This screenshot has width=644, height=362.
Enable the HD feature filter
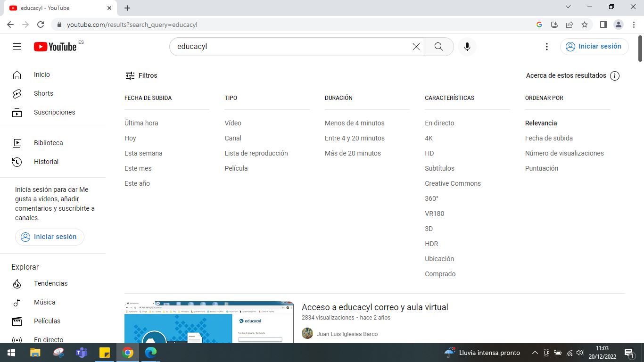(x=429, y=153)
